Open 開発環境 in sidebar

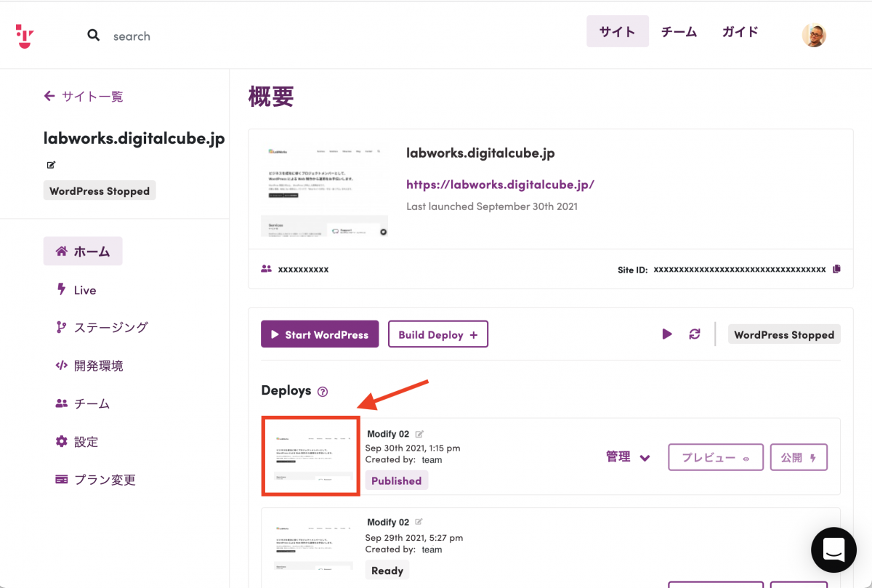(89, 366)
